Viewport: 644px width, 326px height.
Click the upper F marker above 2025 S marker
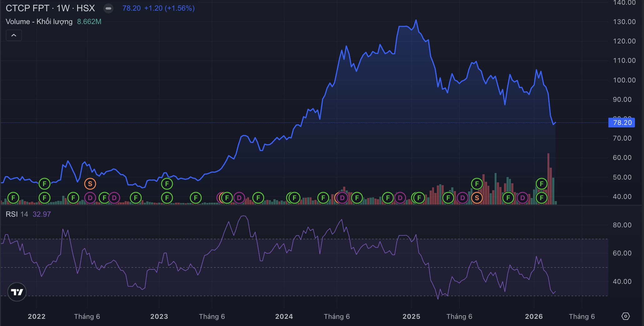click(x=477, y=184)
